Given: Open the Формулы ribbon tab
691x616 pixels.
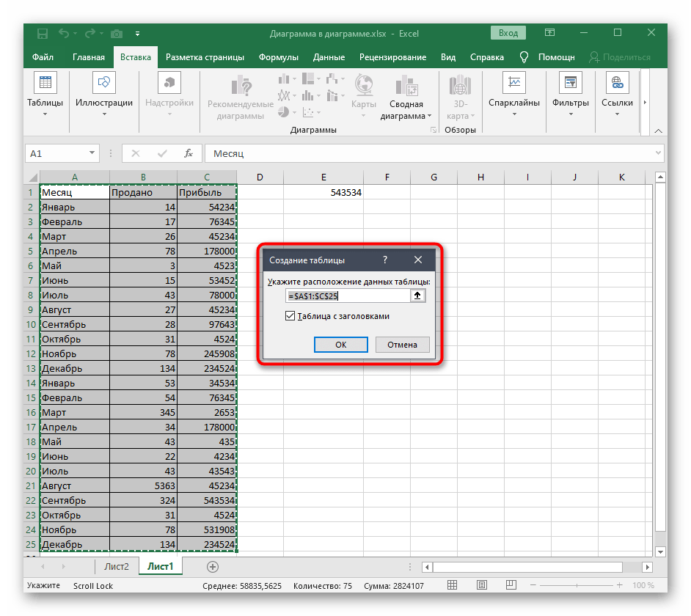Looking at the screenshot, I should [x=279, y=57].
